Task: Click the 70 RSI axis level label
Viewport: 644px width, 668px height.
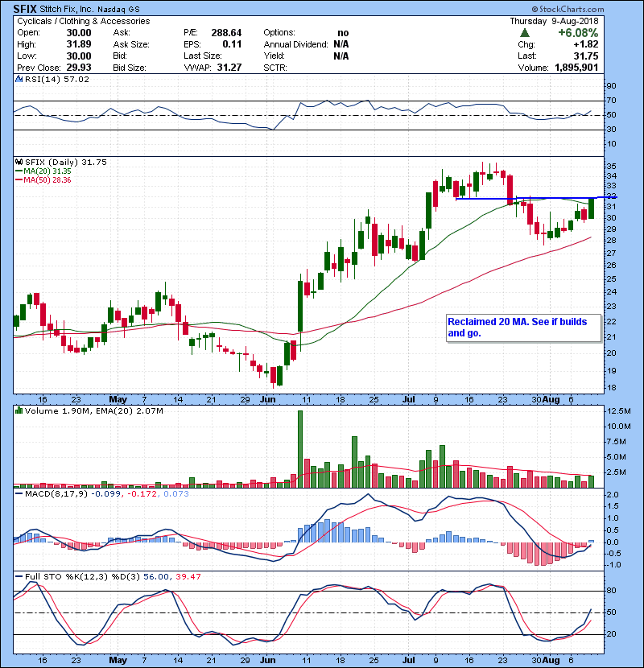Action: click(x=611, y=101)
